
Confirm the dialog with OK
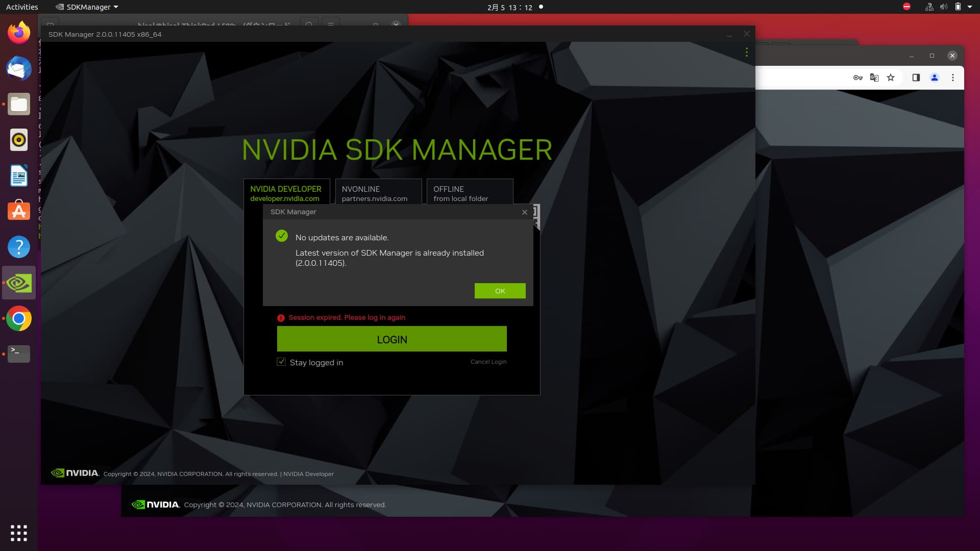[x=500, y=291]
